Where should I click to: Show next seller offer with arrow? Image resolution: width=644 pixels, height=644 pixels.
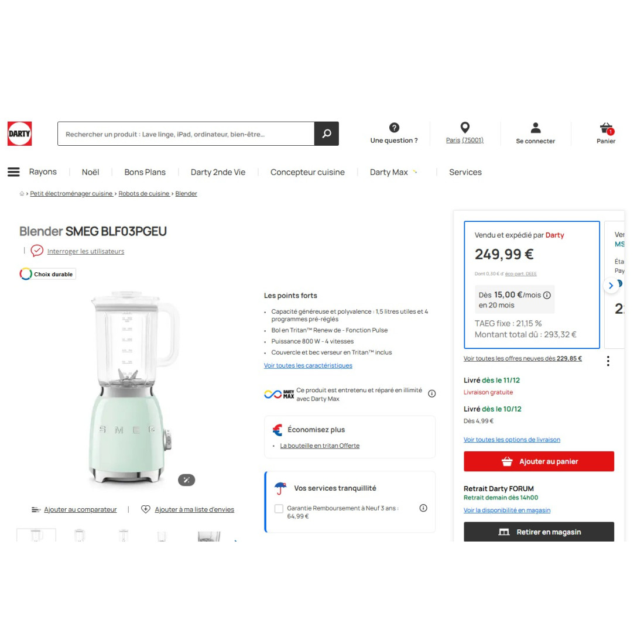coord(611,286)
